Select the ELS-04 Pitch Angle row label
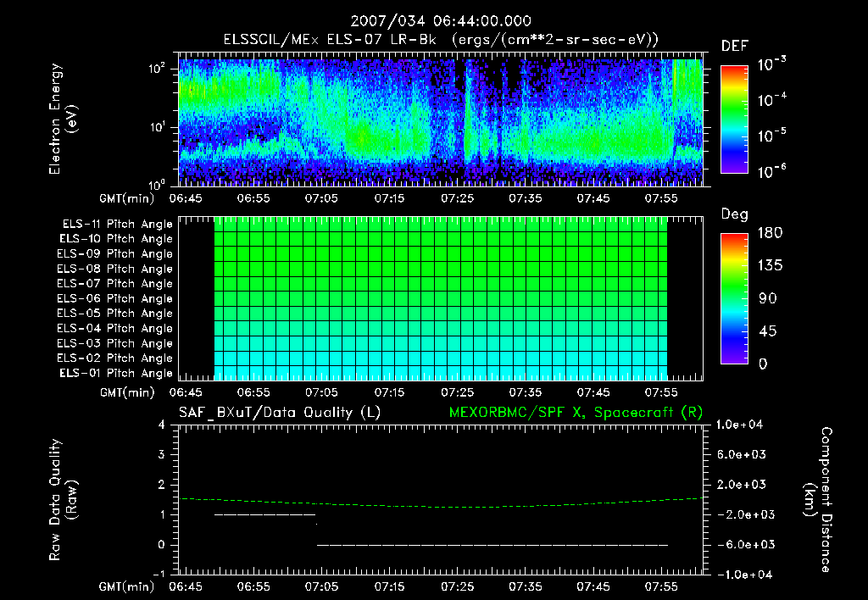Screen dimensions: 868x600 [114, 328]
